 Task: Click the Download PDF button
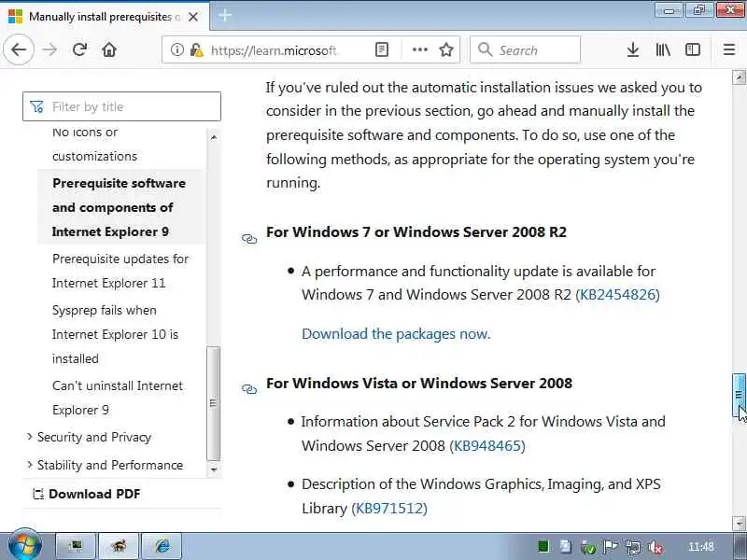[x=86, y=494]
